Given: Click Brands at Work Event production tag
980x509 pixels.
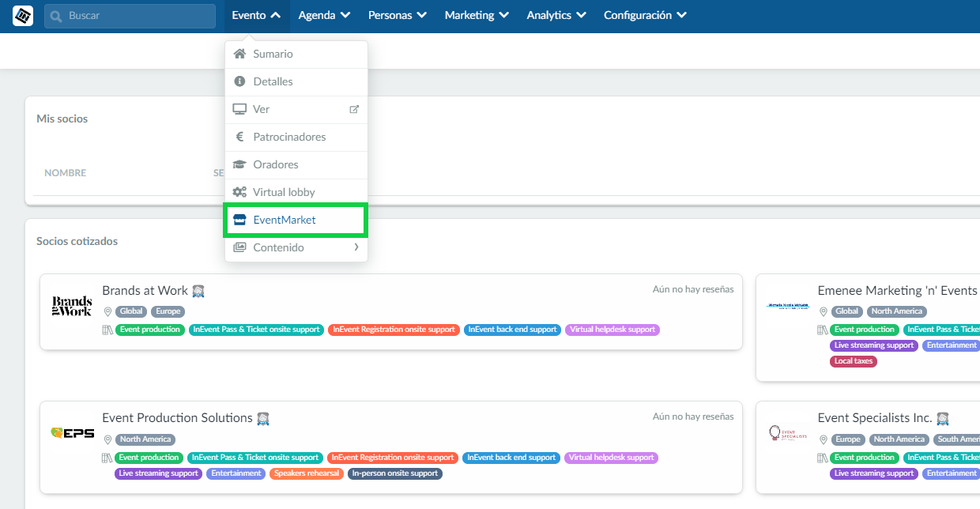Looking at the screenshot, I should pyautogui.click(x=149, y=330).
